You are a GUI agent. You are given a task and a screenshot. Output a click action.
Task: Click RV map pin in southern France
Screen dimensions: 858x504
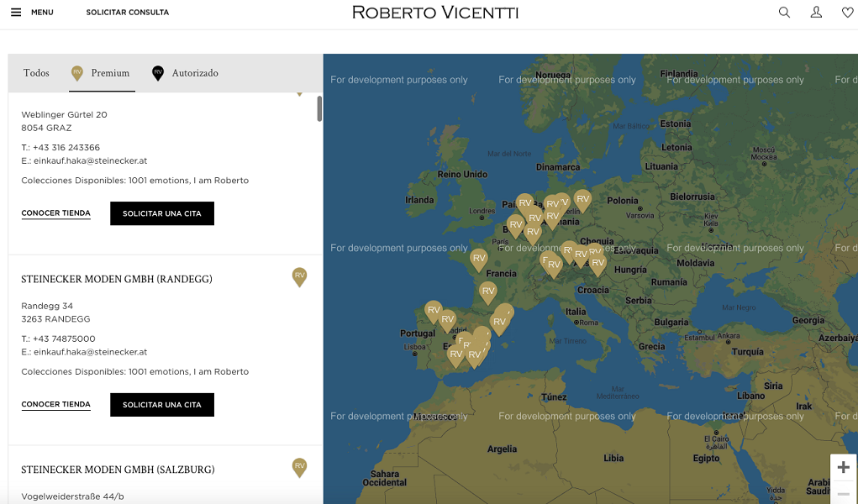[488, 292]
